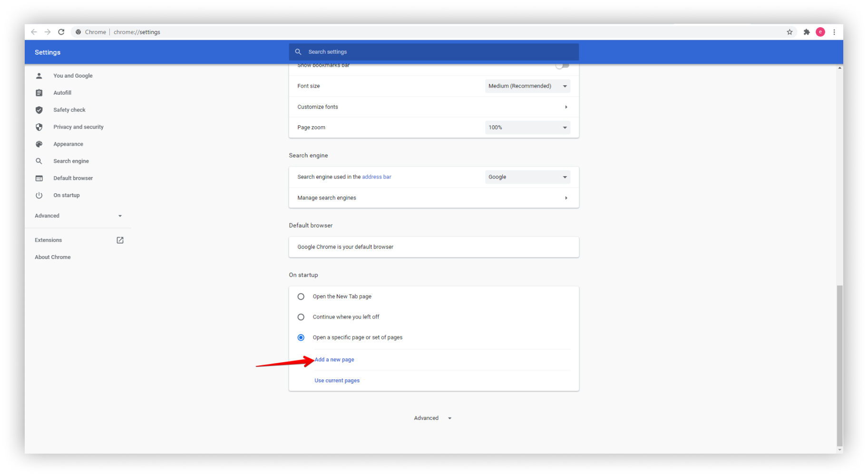Click the You and Google person icon
The image size is (868, 476).
click(39, 76)
